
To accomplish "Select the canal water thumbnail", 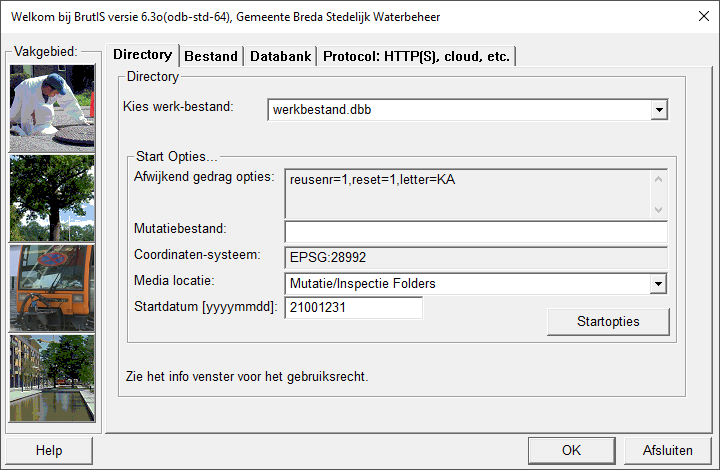I will [x=52, y=378].
